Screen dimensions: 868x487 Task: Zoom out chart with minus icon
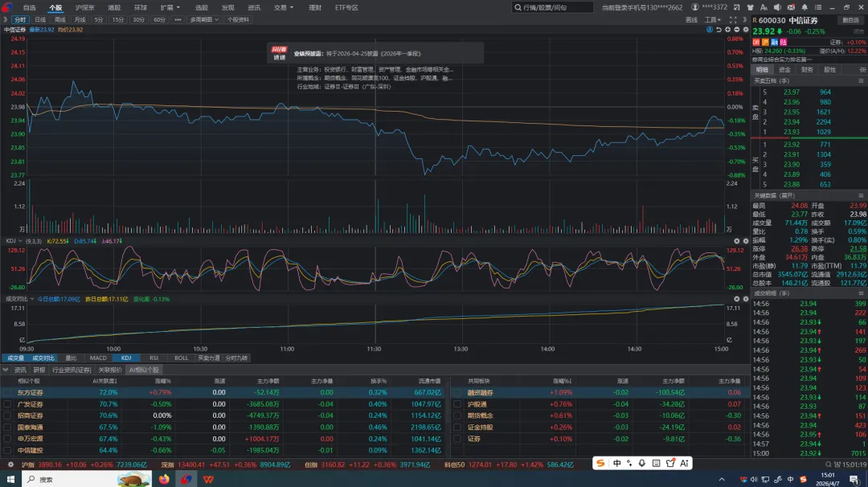click(736, 29)
